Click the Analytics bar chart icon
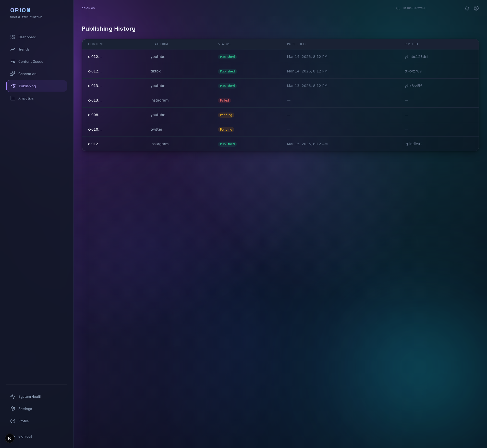Screen dimensions: 487x448 (x=13, y=98)
